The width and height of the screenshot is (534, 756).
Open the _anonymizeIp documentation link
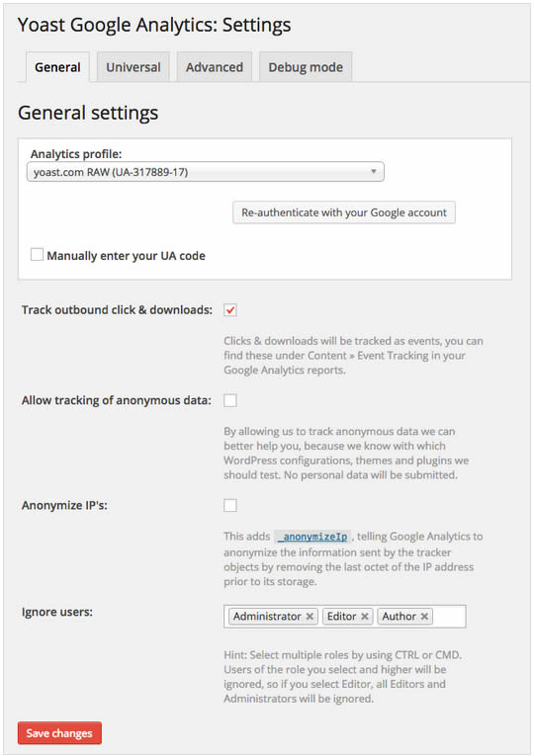click(312, 537)
